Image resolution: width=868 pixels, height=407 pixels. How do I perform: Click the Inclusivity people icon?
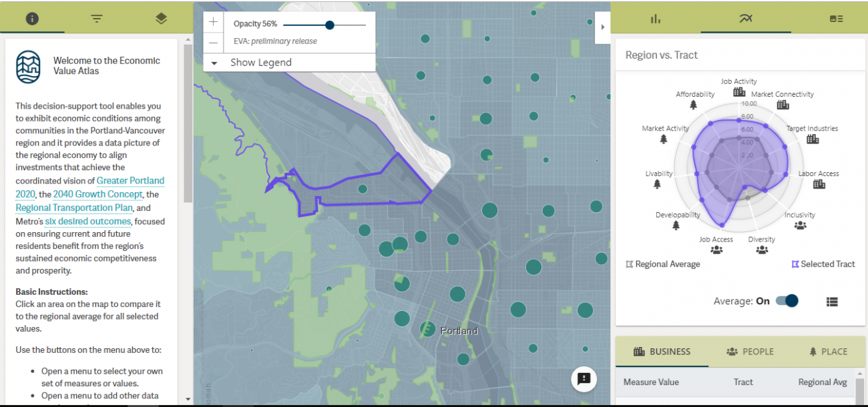[x=800, y=226]
